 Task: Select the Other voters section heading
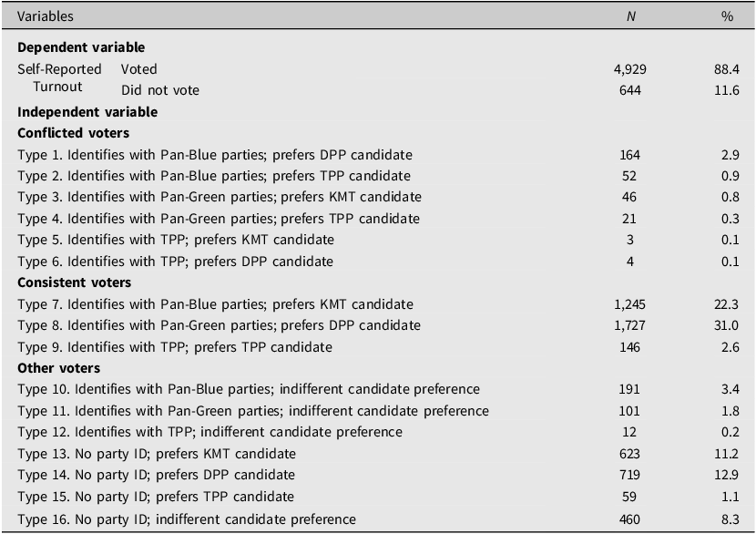tap(59, 368)
